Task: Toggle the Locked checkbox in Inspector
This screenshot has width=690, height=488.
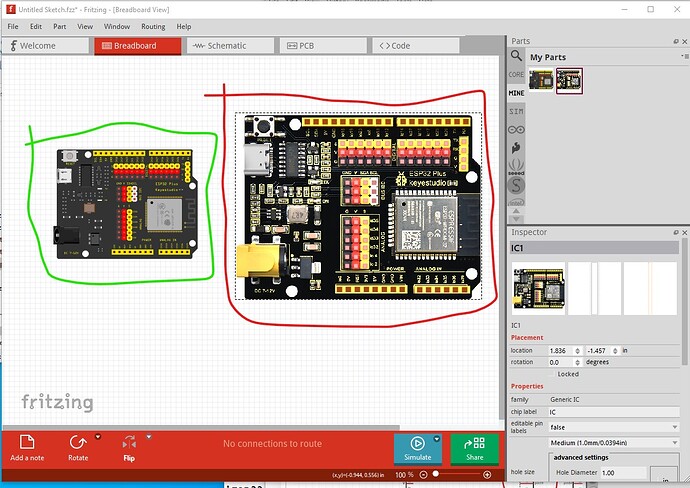Action: (552, 374)
